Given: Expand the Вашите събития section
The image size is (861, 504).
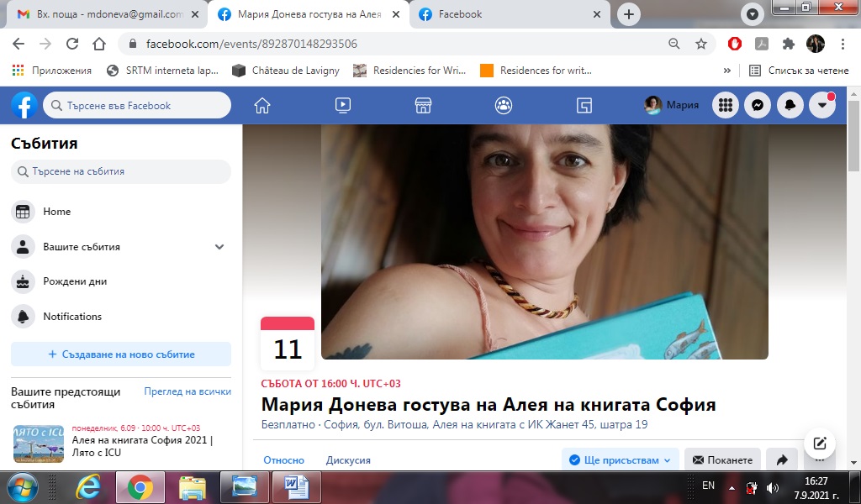Looking at the screenshot, I should [x=219, y=247].
